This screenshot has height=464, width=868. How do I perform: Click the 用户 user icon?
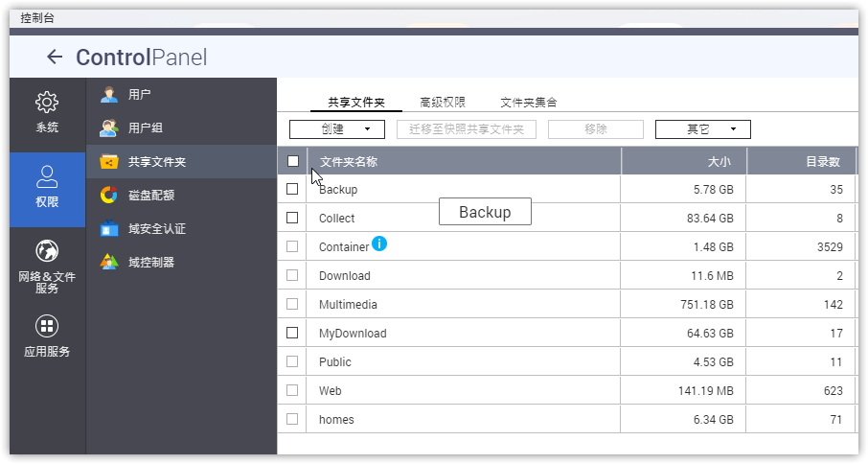click(109, 95)
